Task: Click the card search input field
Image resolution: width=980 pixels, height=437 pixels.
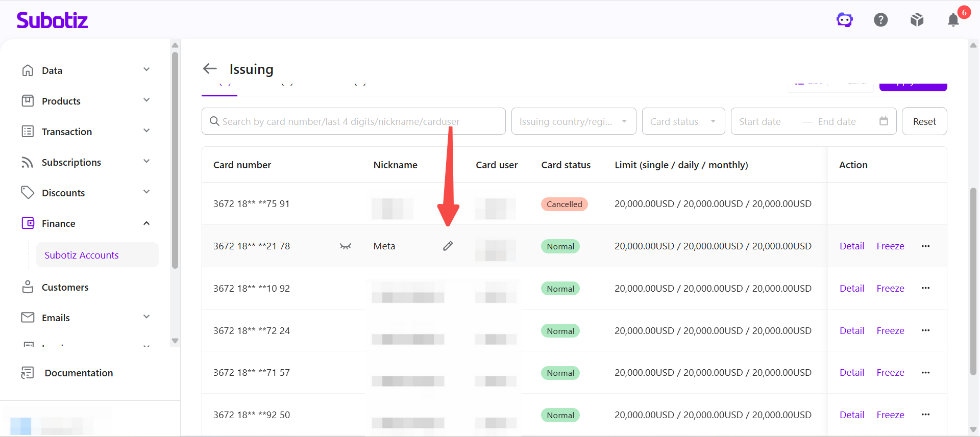Action: 354,121
